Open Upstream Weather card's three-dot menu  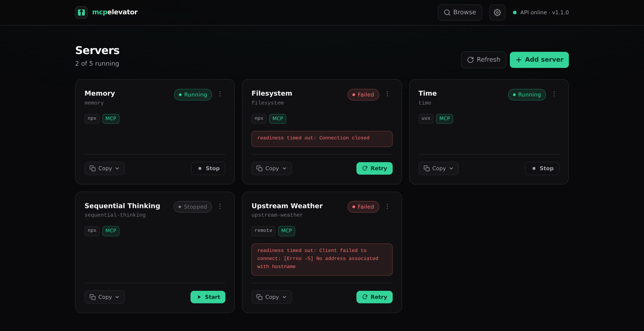387,206
